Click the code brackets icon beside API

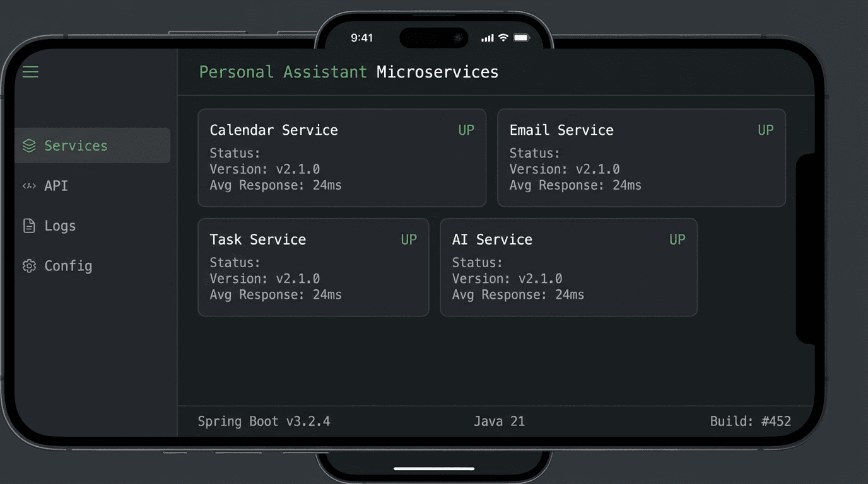pos(28,185)
